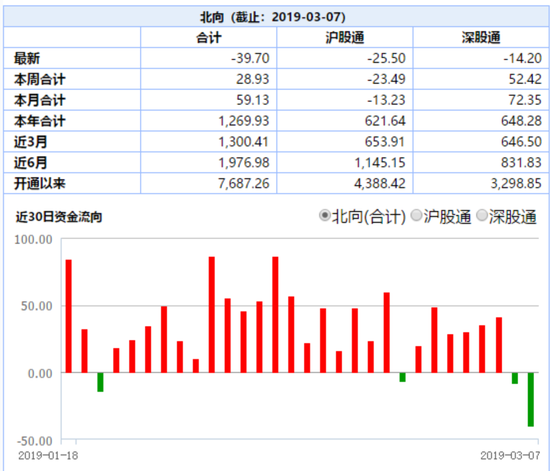This screenshot has width=550, height=471.
Task: Click the value -13.23
Action: coord(386,100)
